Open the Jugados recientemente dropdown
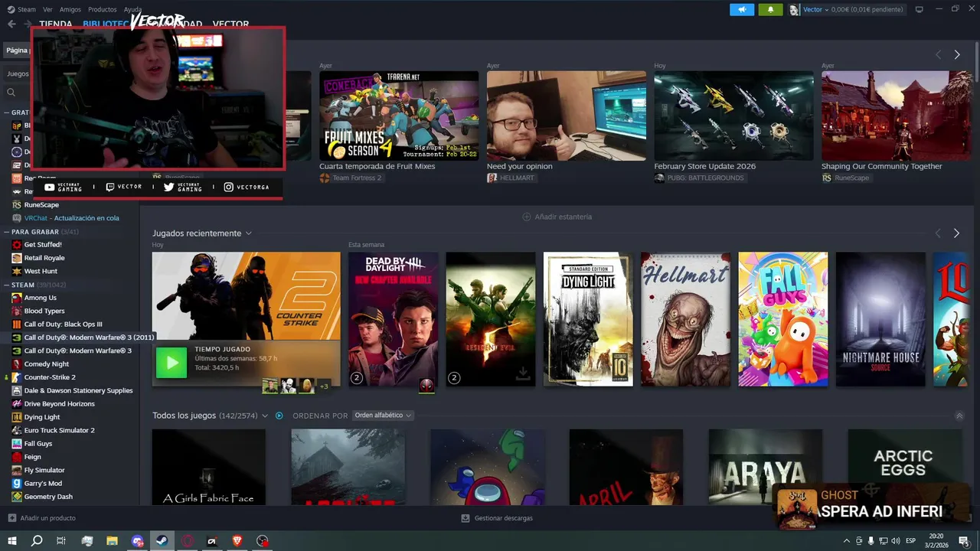Image resolution: width=980 pixels, height=551 pixels. pyautogui.click(x=249, y=233)
